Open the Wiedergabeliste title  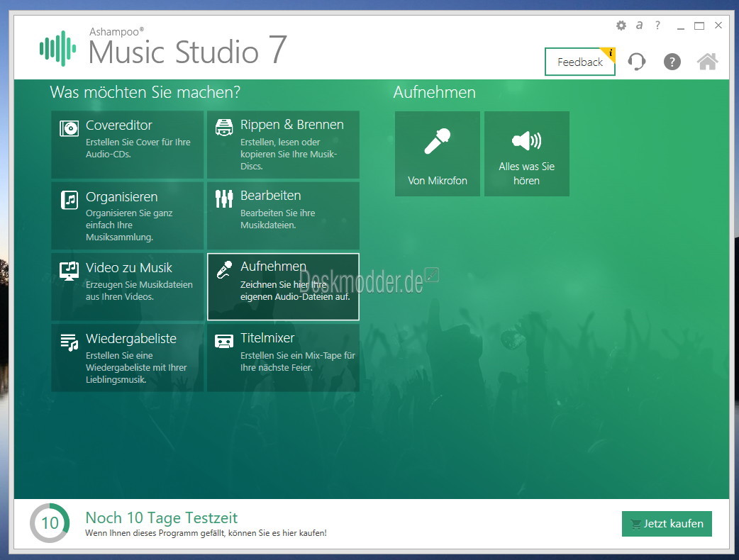(x=131, y=339)
